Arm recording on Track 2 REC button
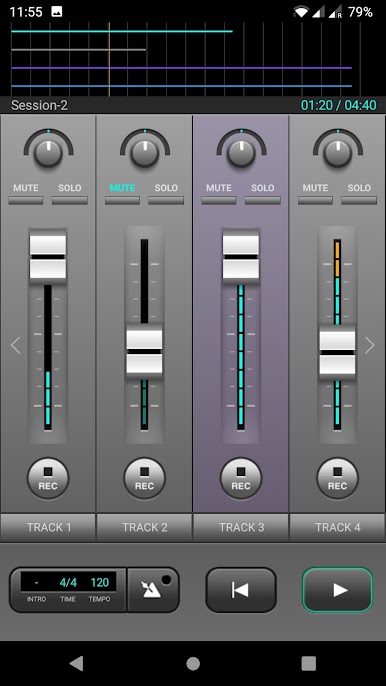 click(x=144, y=479)
